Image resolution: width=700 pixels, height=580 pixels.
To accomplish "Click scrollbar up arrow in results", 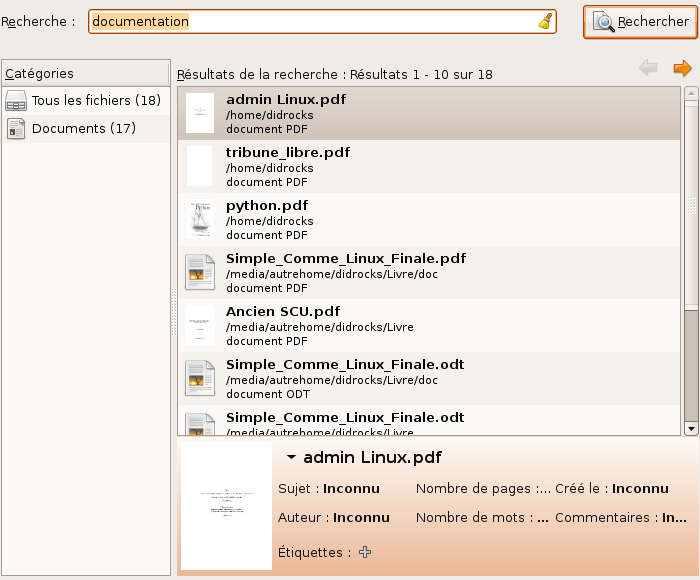I will [691, 95].
